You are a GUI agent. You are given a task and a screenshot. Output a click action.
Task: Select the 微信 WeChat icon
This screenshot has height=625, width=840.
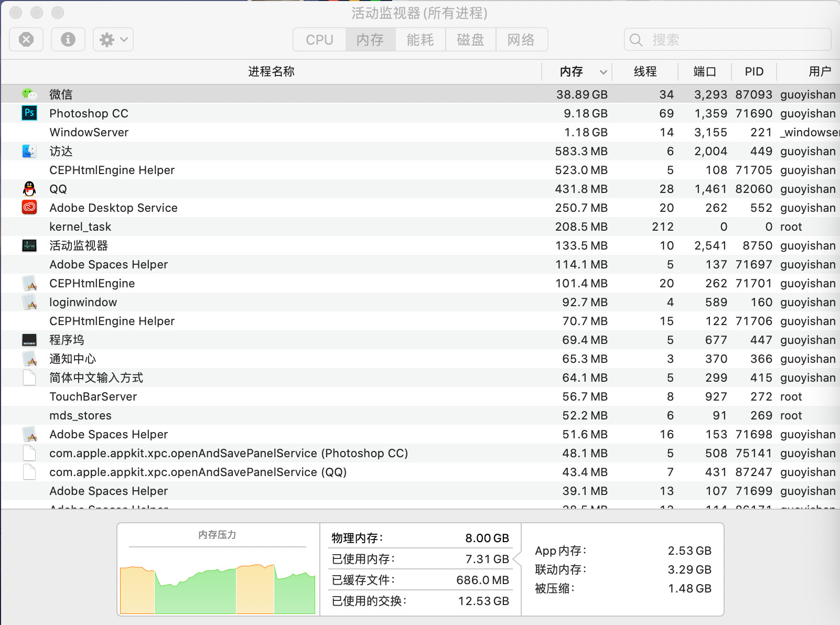point(29,94)
